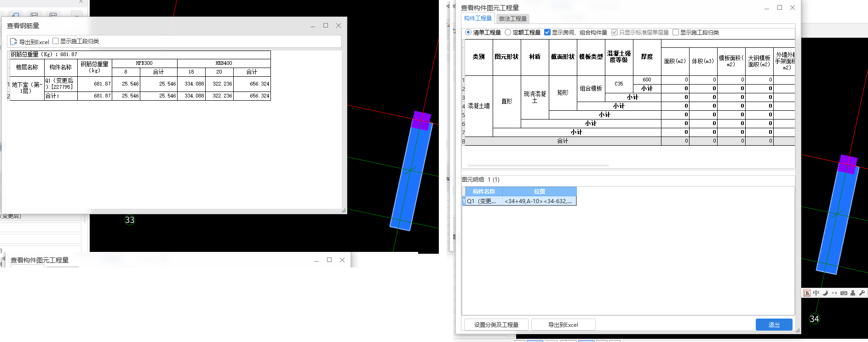
Task: Click the C35 concrete grade cell
Action: (x=619, y=84)
